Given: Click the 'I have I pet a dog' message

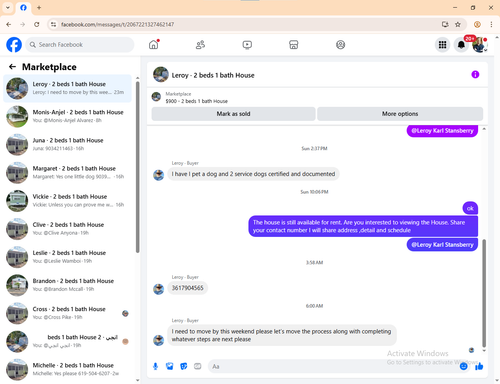Looking at the screenshot, I should 253,174.
